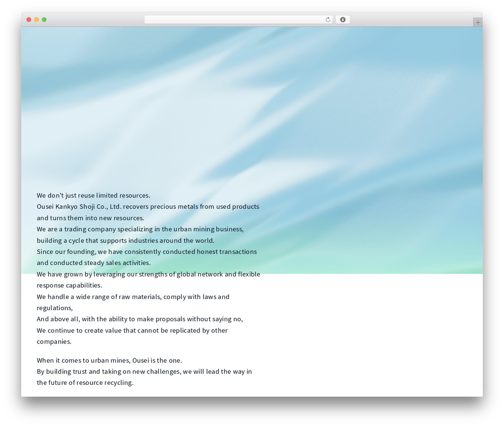504x427 pixels.
Task: Add a new tab with the plus button
Action: click(478, 22)
